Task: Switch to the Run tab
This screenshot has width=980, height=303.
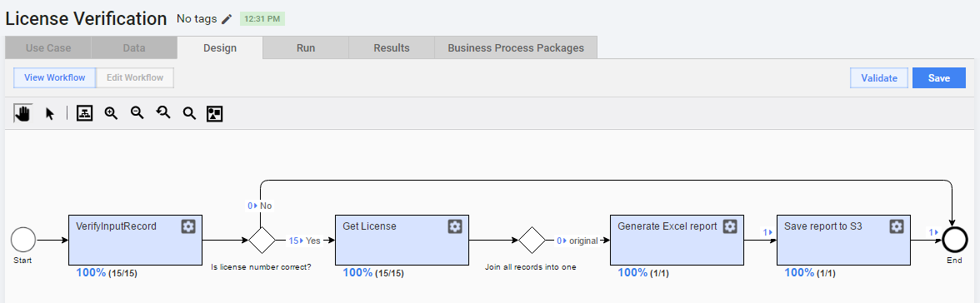Action: point(306,47)
